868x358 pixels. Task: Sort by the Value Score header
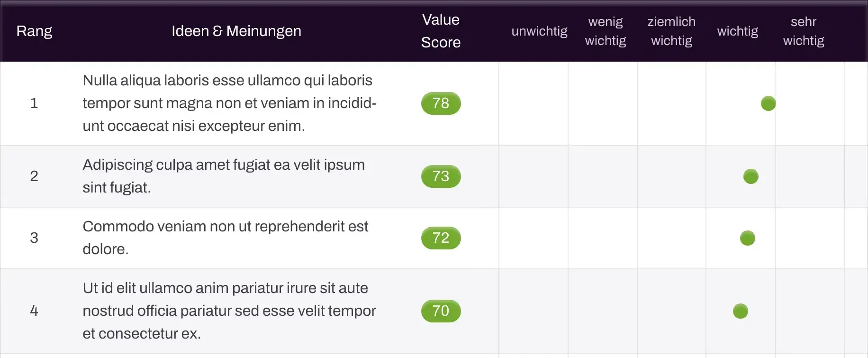(x=441, y=31)
